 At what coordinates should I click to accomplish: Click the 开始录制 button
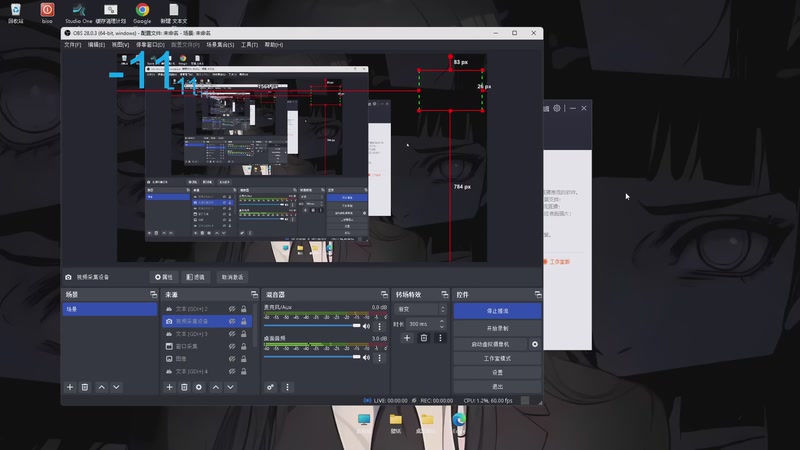coord(497,328)
